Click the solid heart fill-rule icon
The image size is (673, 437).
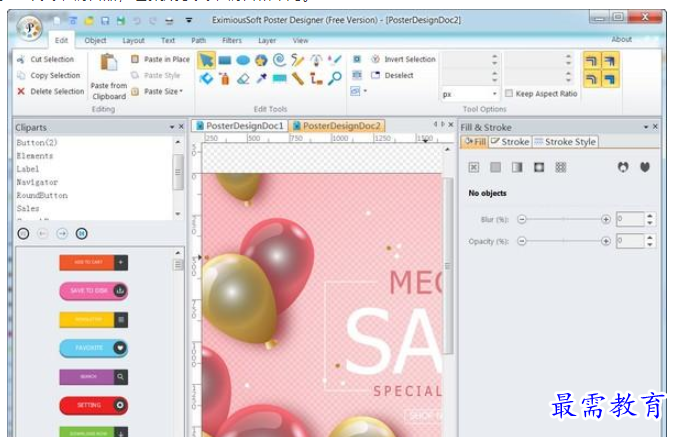click(x=645, y=167)
